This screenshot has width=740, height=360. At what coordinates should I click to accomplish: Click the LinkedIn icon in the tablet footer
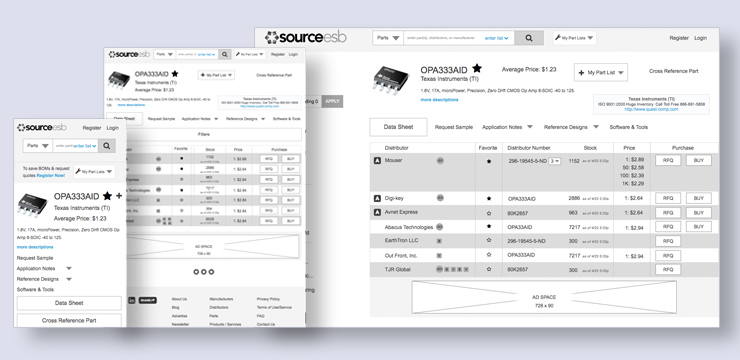coord(132,300)
